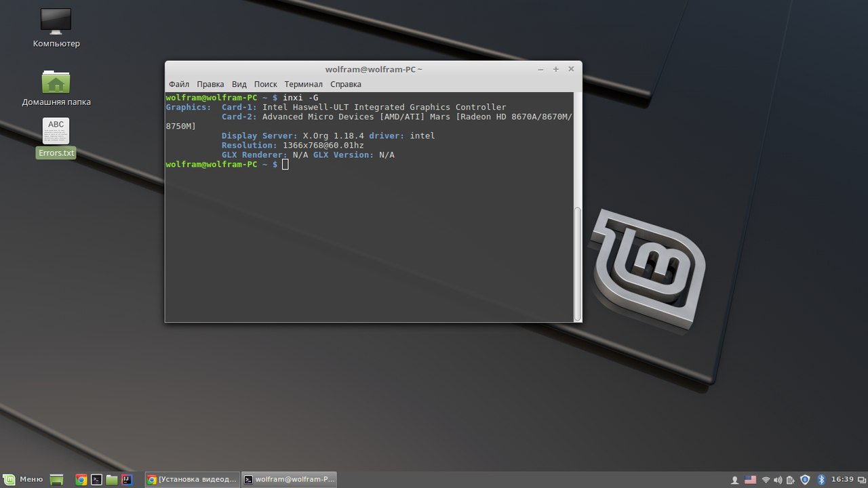Open the battery power applet
Image resolution: width=868 pixels, height=488 pixels.
pos(791,480)
